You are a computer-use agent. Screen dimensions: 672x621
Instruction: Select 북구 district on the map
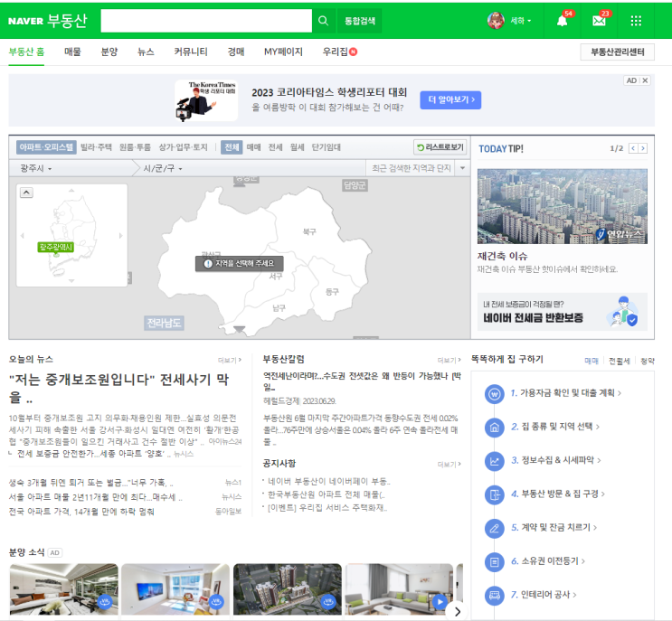(309, 231)
